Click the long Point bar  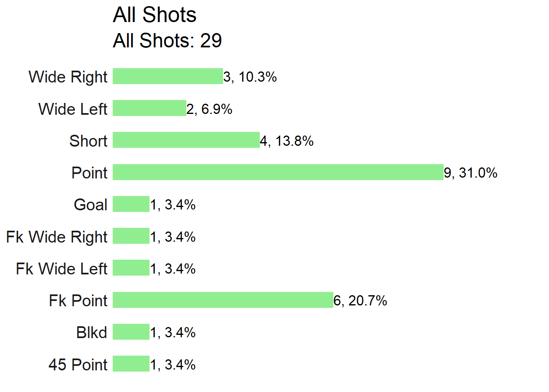coord(278,172)
